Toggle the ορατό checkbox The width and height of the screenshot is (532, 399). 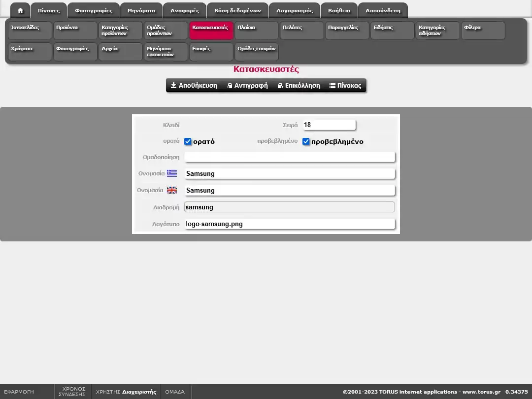click(x=188, y=141)
